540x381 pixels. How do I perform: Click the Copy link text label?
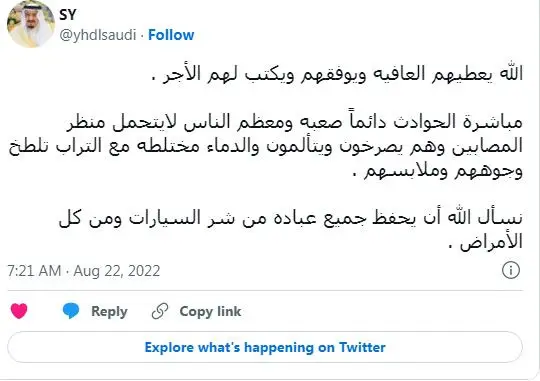[x=210, y=311]
